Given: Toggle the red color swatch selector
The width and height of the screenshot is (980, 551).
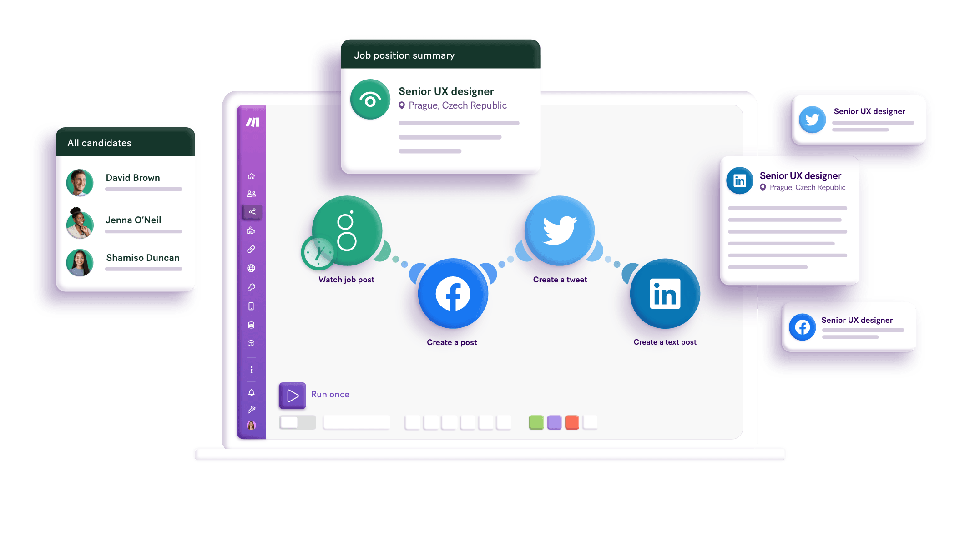Looking at the screenshot, I should click(572, 422).
